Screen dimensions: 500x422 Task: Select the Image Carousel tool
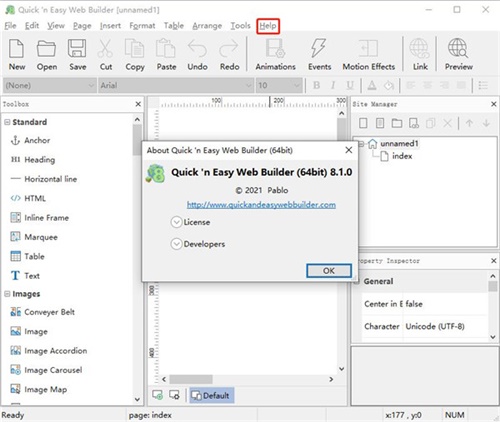[x=46, y=370]
